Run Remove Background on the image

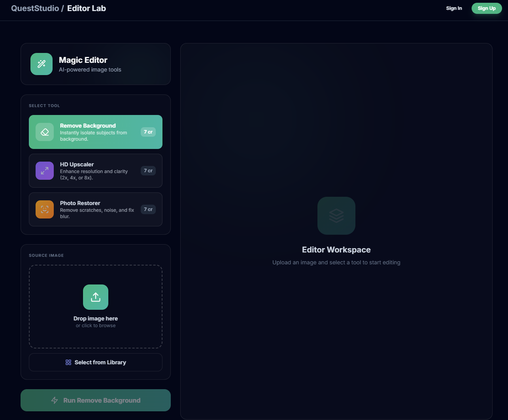95,400
